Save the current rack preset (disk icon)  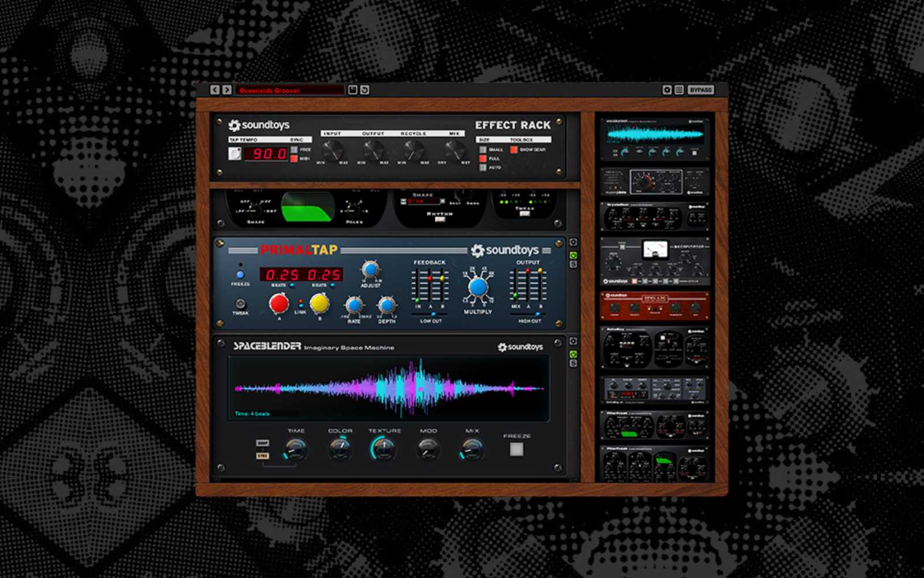pos(352,90)
